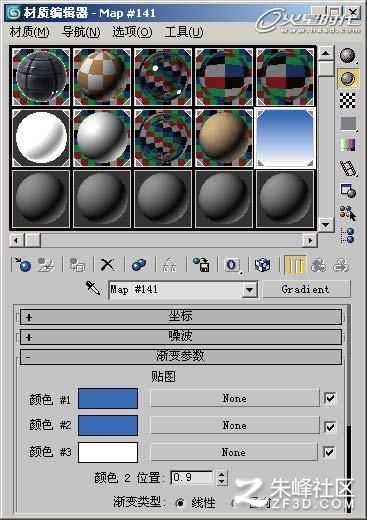Click the Make Unique icon

tap(169, 266)
